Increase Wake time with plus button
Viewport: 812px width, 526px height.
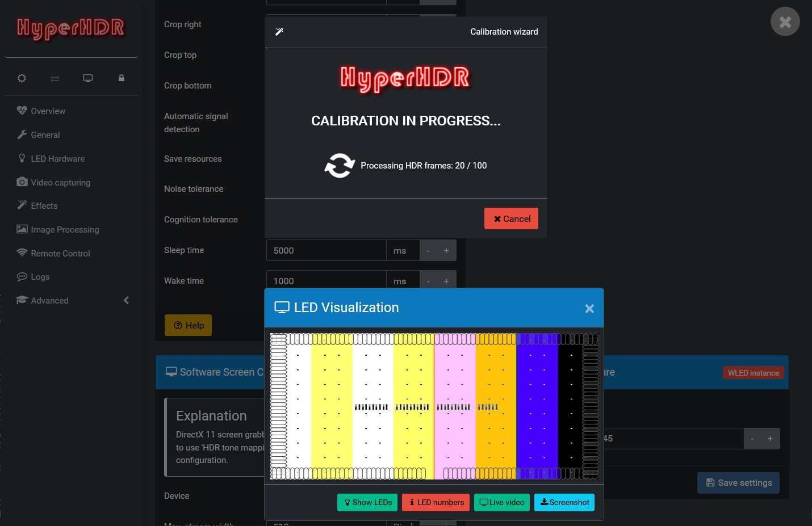click(x=446, y=280)
